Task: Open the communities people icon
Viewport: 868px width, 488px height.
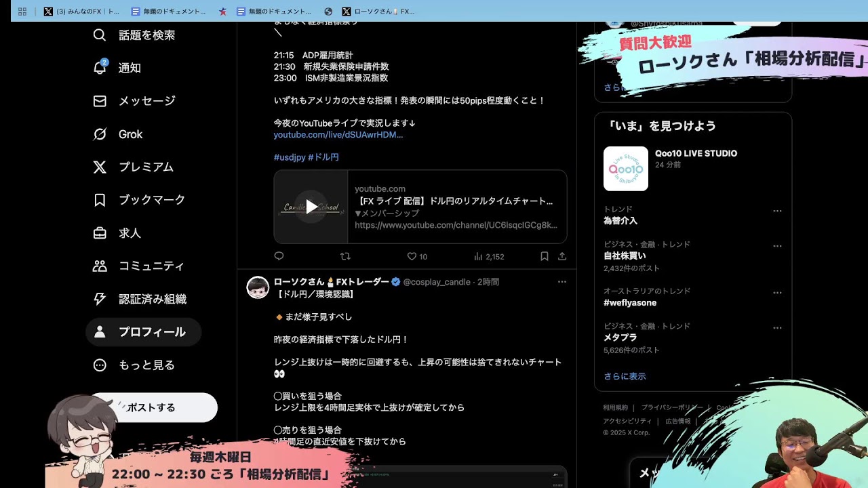Action: [100, 266]
